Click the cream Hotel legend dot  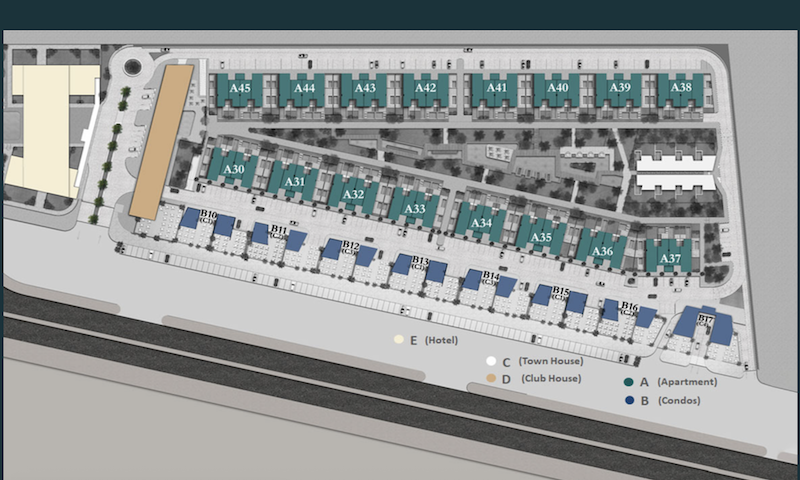pyautogui.click(x=399, y=341)
